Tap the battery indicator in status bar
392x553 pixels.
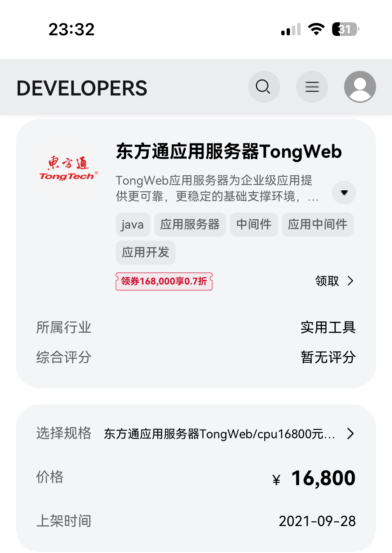tap(346, 29)
